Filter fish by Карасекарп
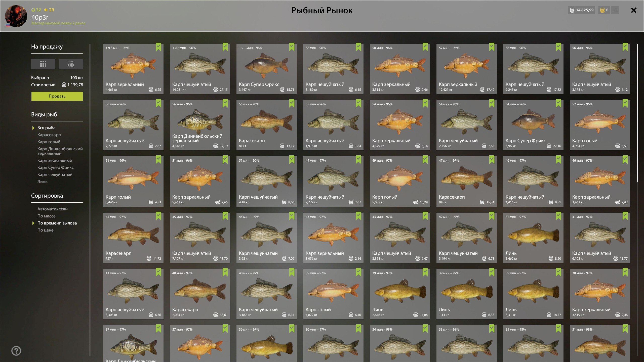 (x=49, y=135)
